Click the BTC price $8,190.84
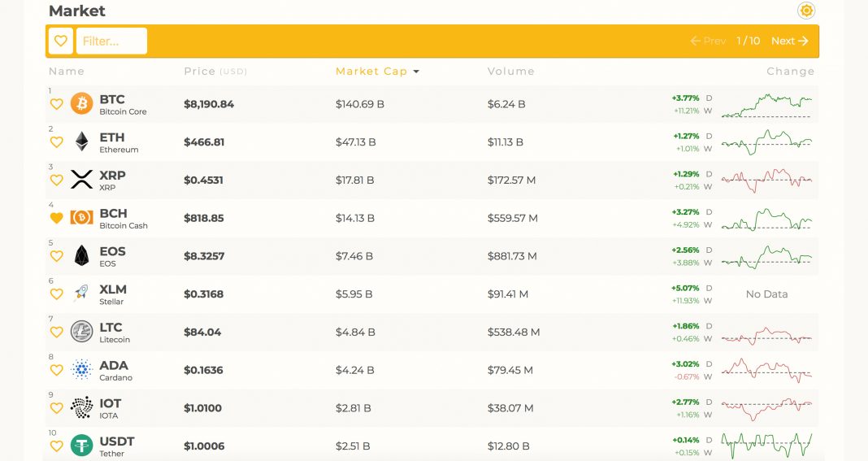 [x=209, y=104]
